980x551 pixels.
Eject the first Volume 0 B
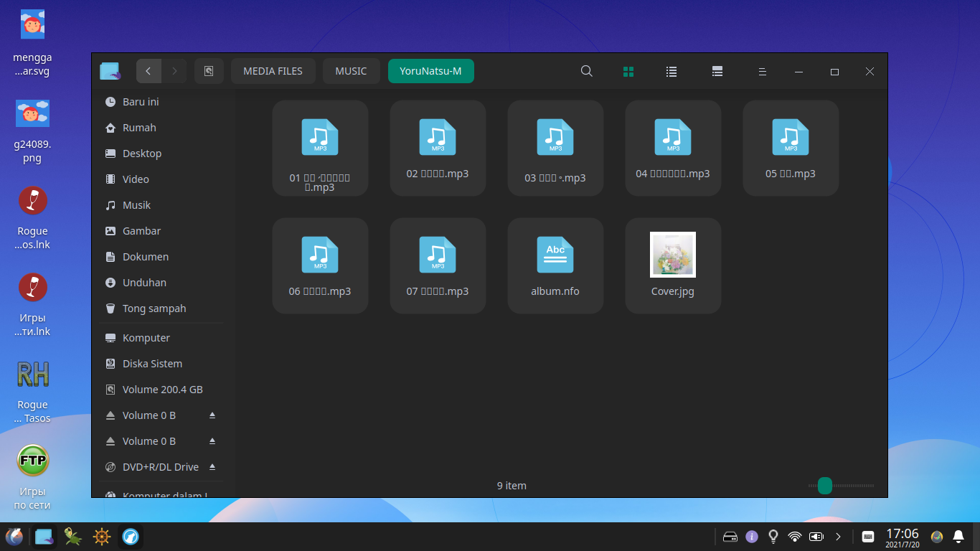[212, 415]
